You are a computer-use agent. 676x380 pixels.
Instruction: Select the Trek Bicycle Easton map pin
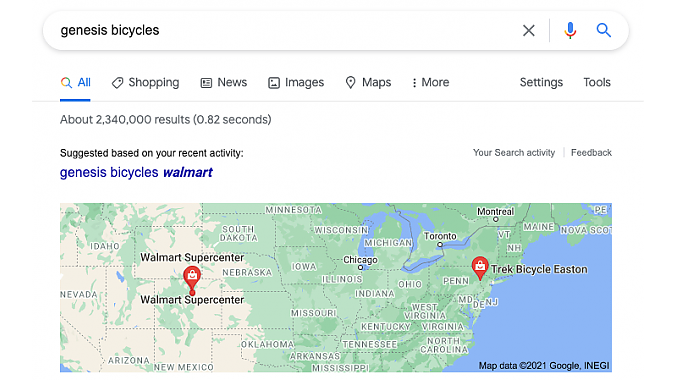pyautogui.click(x=480, y=268)
